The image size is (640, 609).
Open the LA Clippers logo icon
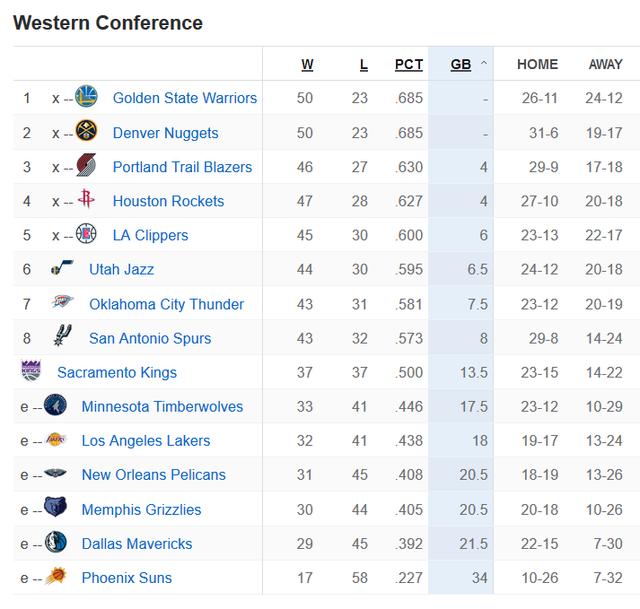pyautogui.click(x=86, y=233)
